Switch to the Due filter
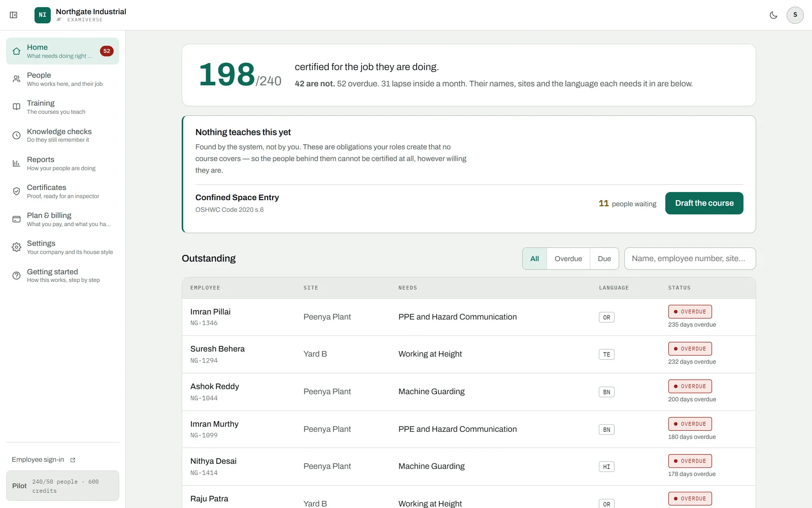This screenshot has height=508, width=812. 604,259
